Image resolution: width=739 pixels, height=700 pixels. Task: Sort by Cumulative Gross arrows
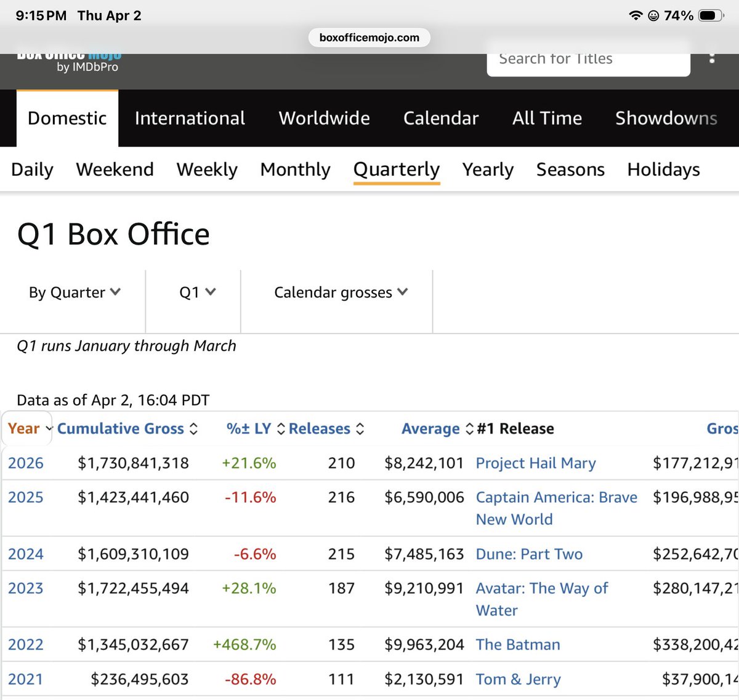click(x=193, y=429)
